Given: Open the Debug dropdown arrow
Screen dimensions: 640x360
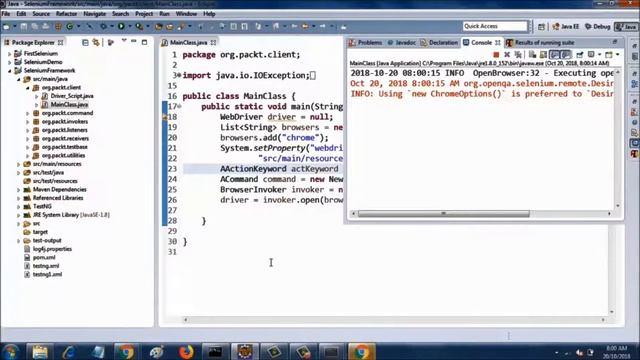Looking at the screenshot, I should [112, 27].
